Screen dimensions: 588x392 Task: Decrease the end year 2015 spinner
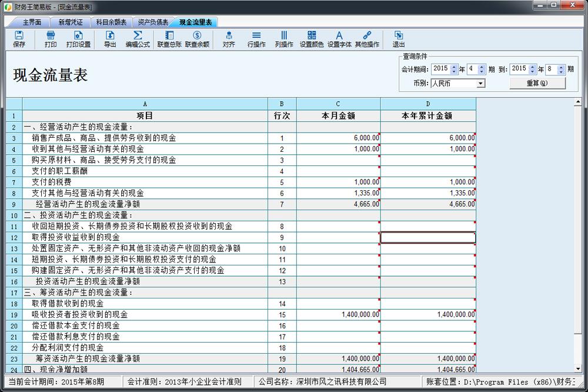click(x=533, y=72)
